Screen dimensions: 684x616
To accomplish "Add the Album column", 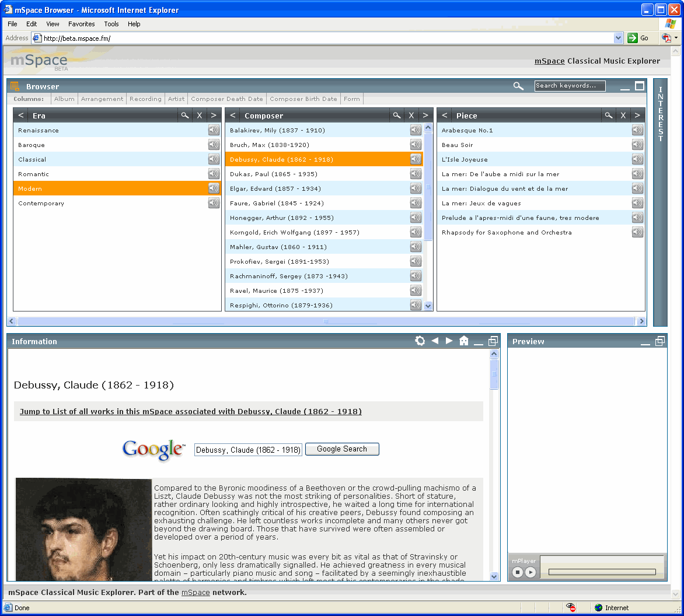I will tap(64, 99).
